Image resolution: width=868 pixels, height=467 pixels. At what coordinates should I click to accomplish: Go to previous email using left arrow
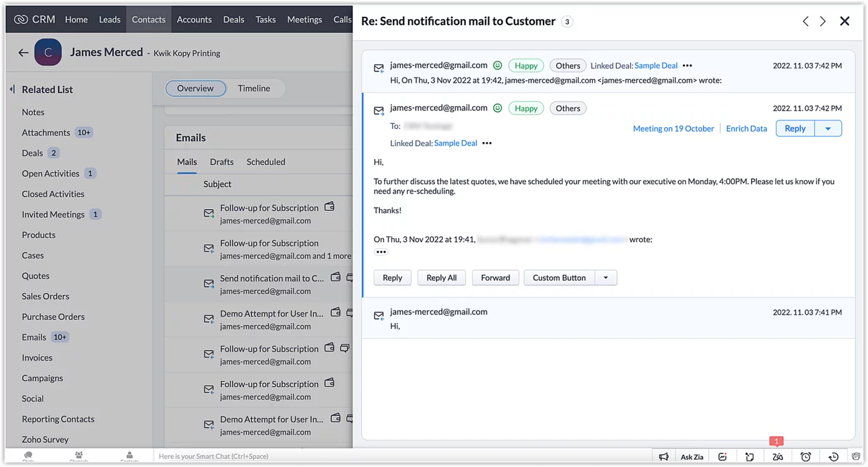coord(806,21)
